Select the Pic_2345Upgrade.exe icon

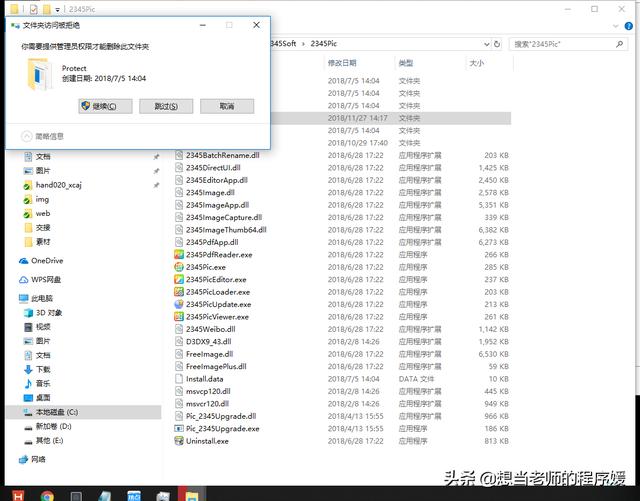click(179, 429)
